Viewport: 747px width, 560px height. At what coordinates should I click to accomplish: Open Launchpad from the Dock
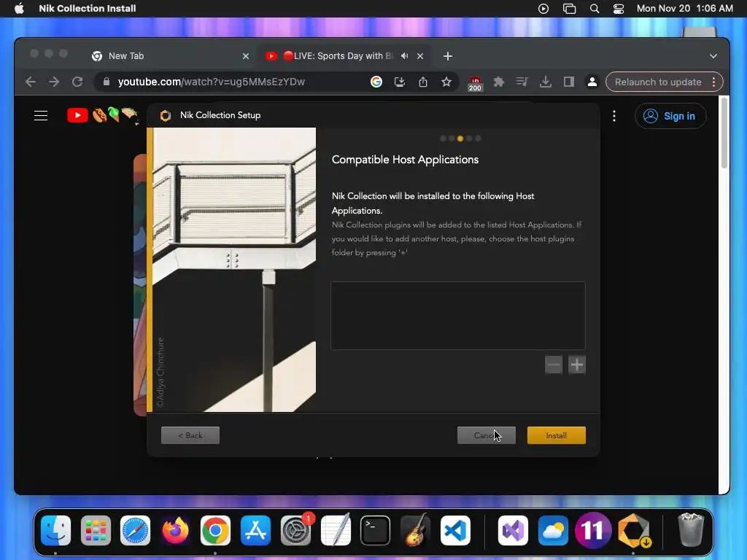click(x=96, y=530)
